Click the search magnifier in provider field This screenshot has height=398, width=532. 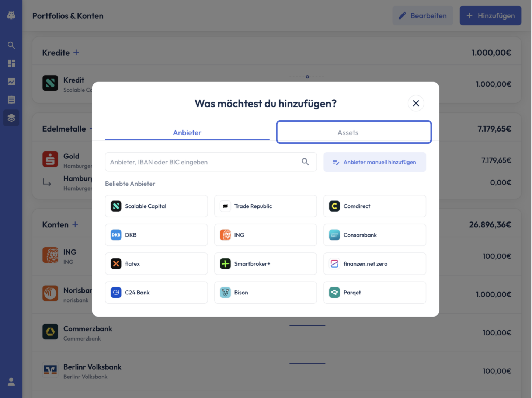pyautogui.click(x=305, y=162)
